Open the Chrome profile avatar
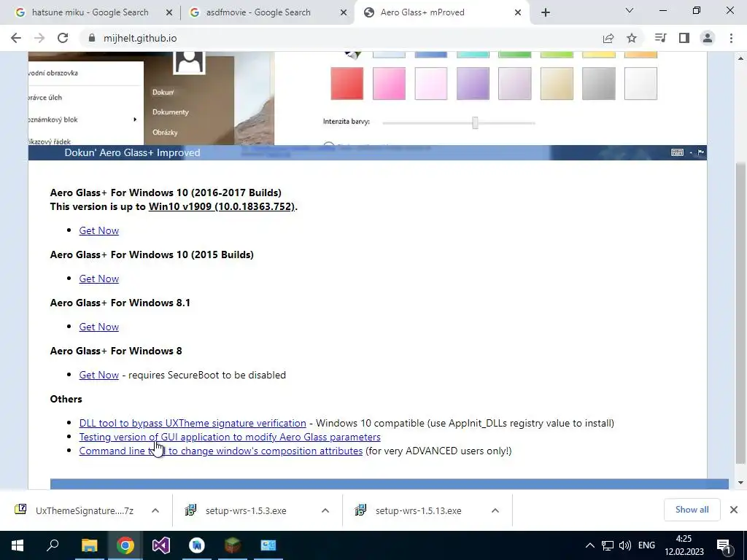Screen dimensions: 747x560 click(x=708, y=38)
